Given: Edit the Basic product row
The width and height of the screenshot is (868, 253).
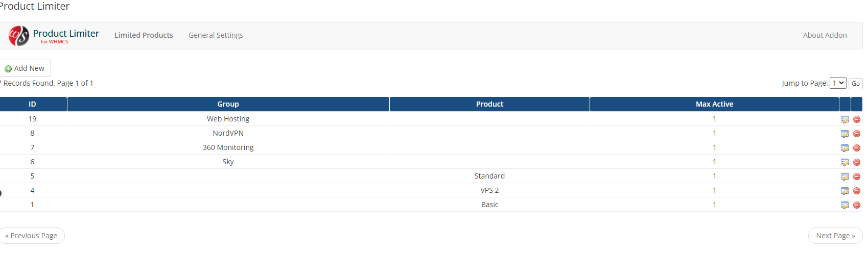Looking at the screenshot, I should [844, 205].
